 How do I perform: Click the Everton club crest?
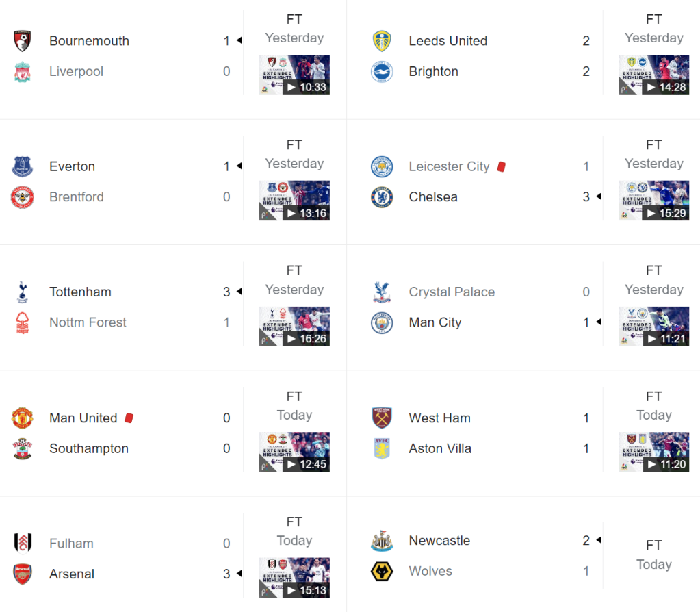(x=23, y=166)
